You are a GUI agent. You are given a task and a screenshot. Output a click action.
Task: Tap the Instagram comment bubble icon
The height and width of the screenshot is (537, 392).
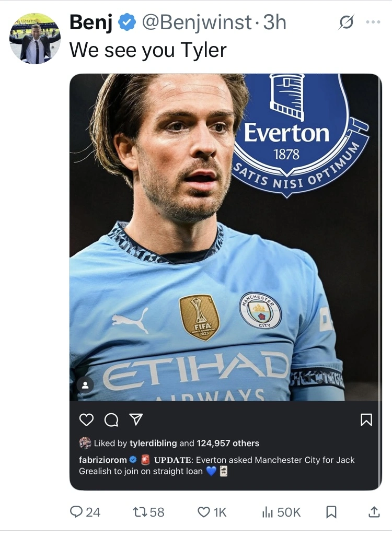(111, 419)
